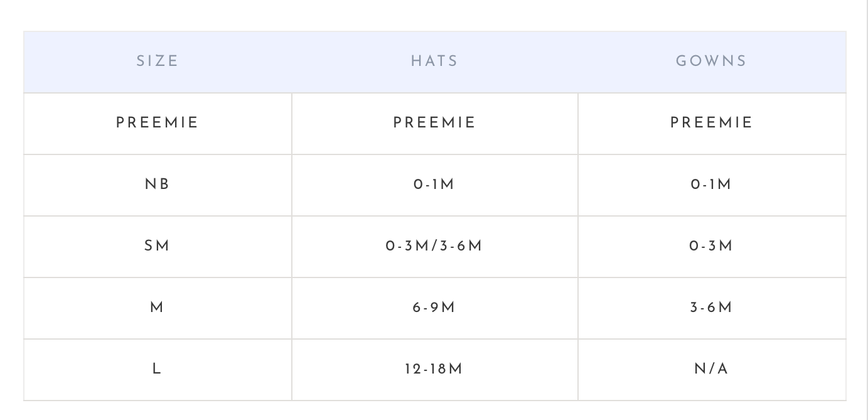Select PREEMIE in the Gowns column

(711, 123)
